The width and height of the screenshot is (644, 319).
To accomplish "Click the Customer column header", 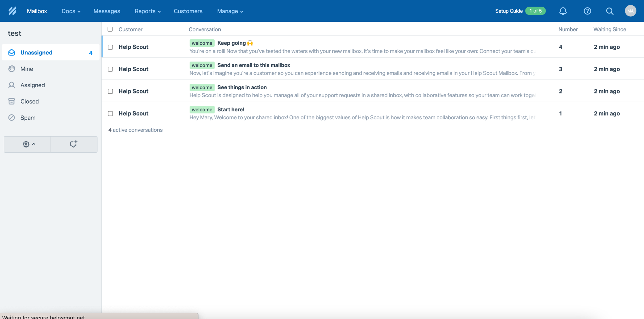I will click(x=130, y=29).
